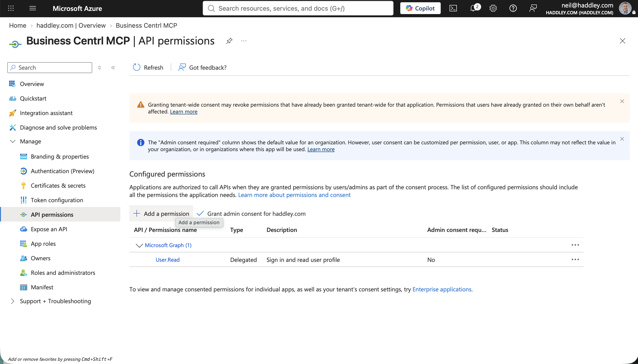Open Enterprise applications link
Image resolution: width=638 pixels, height=364 pixels.
[442, 289]
